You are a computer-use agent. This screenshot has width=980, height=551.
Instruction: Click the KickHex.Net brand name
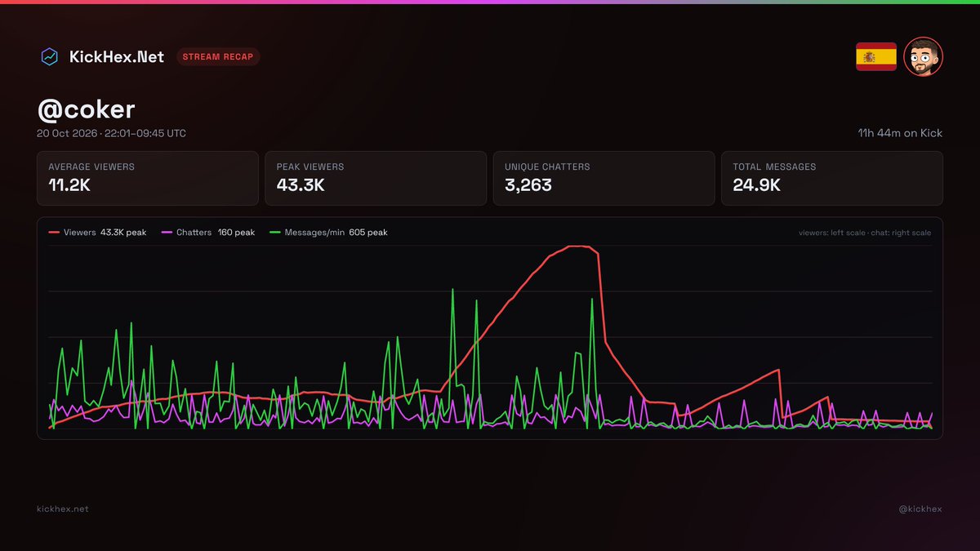coord(116,57)
